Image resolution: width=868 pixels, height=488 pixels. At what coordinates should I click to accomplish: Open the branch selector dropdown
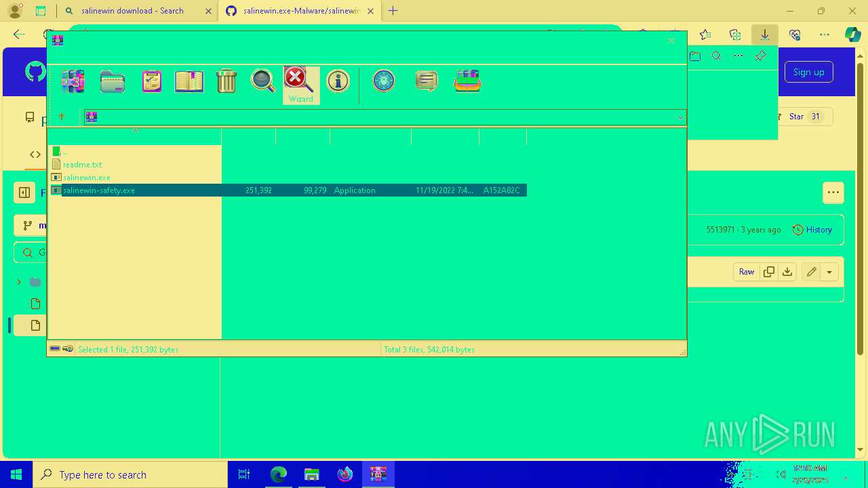(x=31, y=226)
